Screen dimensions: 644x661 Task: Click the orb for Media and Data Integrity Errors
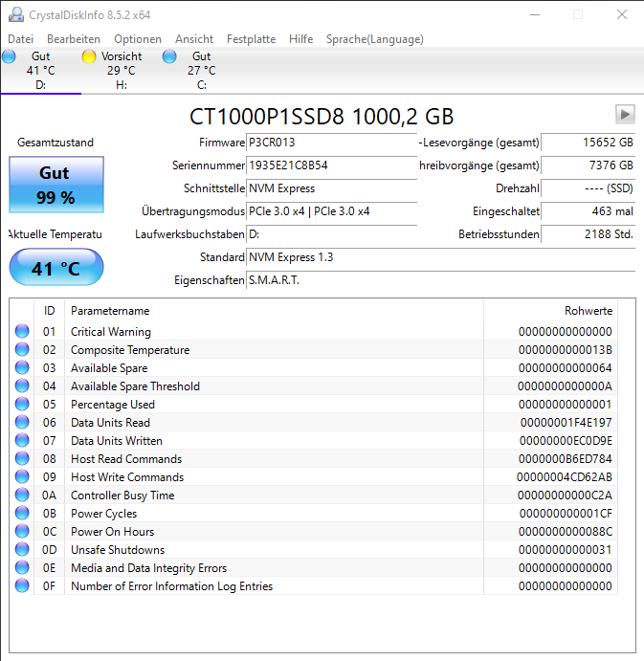[22, 567]
